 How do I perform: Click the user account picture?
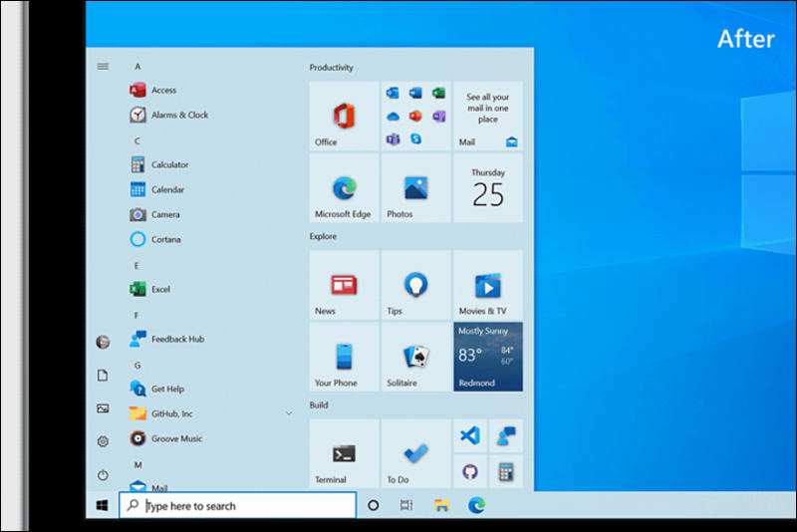point(103,342)
